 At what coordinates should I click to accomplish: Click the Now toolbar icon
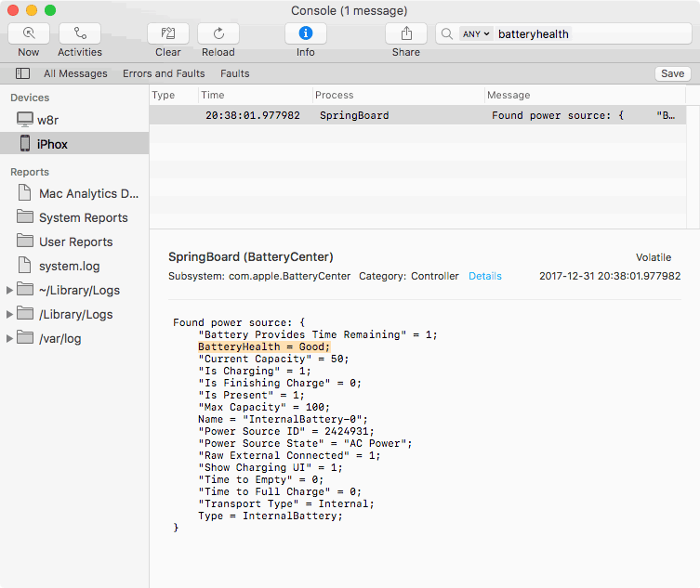[x=29, y=33]
